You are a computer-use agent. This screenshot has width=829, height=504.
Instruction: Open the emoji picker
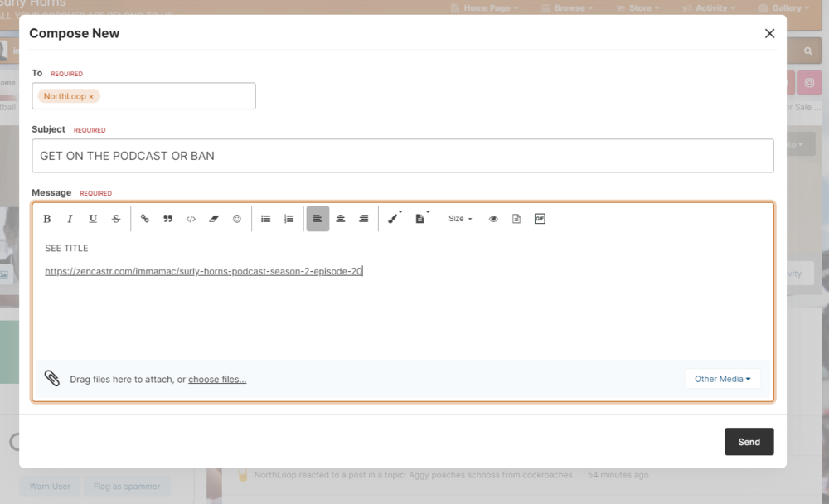coord(236,218)
